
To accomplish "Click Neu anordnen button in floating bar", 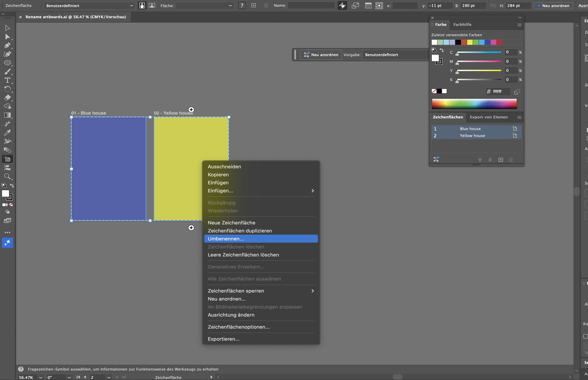I will coord(321,55).
